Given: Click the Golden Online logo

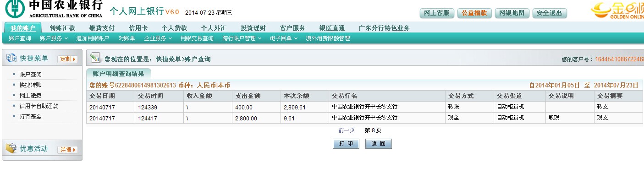Looking at the screenshot, I should 617,11.
